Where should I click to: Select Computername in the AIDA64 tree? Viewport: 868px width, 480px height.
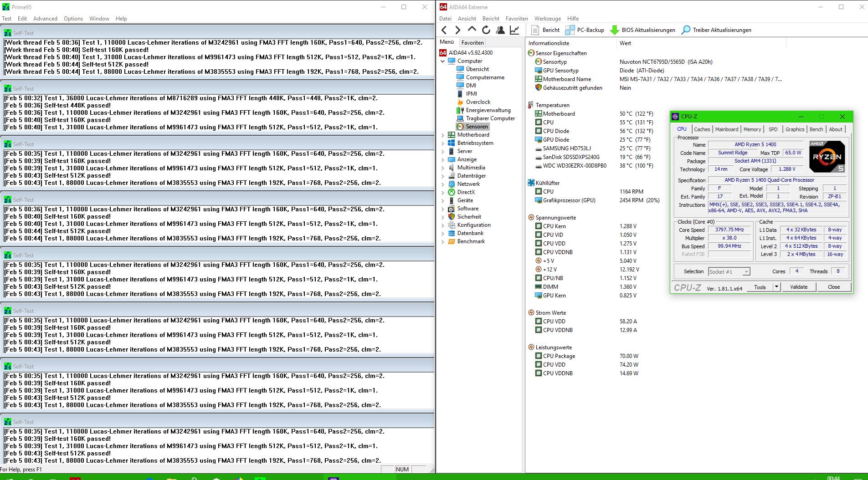[481, 77]
